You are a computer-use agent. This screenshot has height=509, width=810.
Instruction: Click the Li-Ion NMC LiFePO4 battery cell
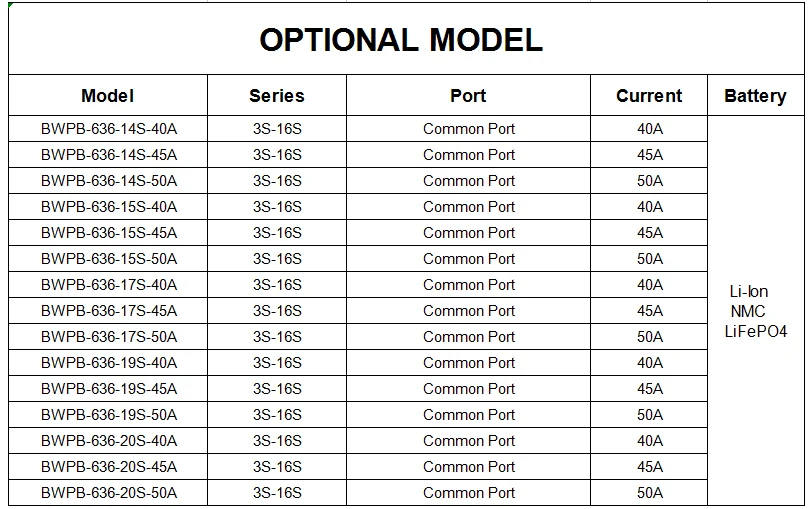755,311
